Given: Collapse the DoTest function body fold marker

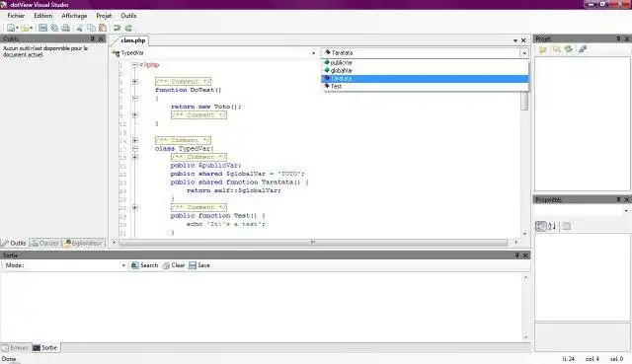Looking at the screenshot, I should point(135,99).
